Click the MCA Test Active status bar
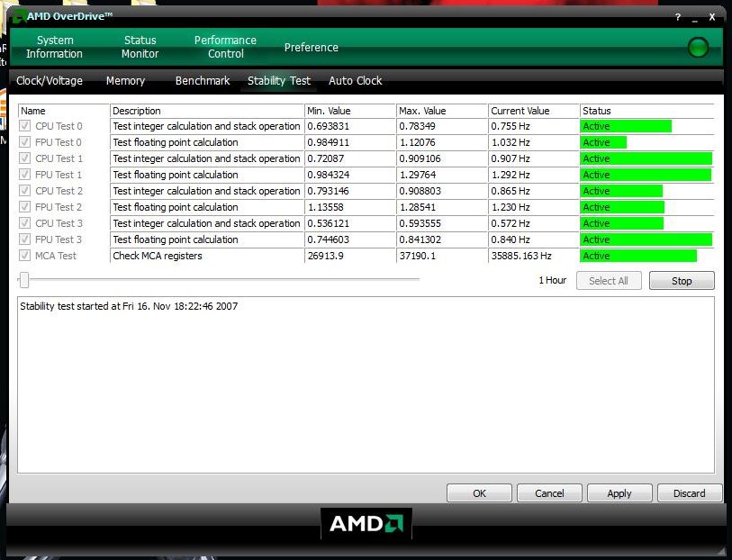Screen dimensions: 732x560 pos(638,256)
